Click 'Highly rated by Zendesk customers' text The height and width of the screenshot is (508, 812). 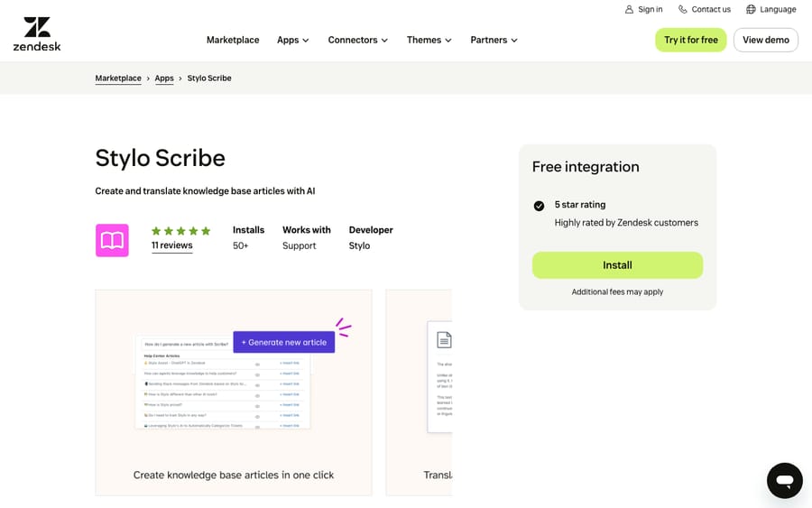[x=626, y=223]
